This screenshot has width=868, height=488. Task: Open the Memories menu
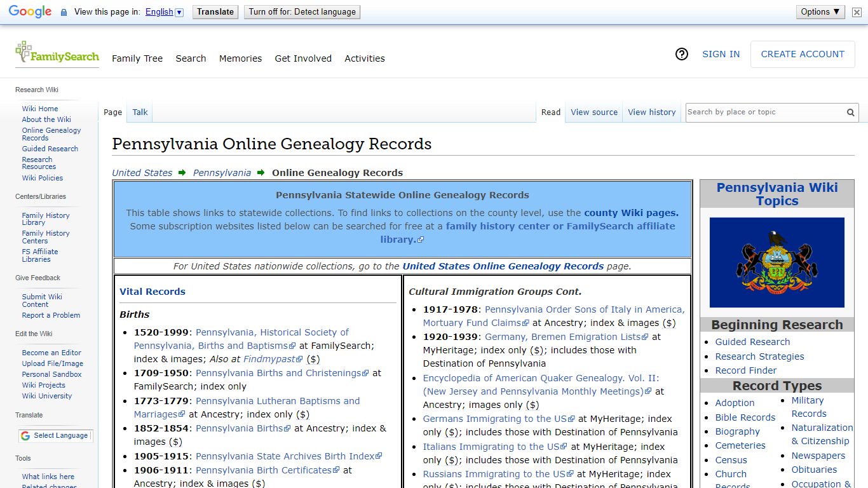pyautogui.click(x=240, y=58)
